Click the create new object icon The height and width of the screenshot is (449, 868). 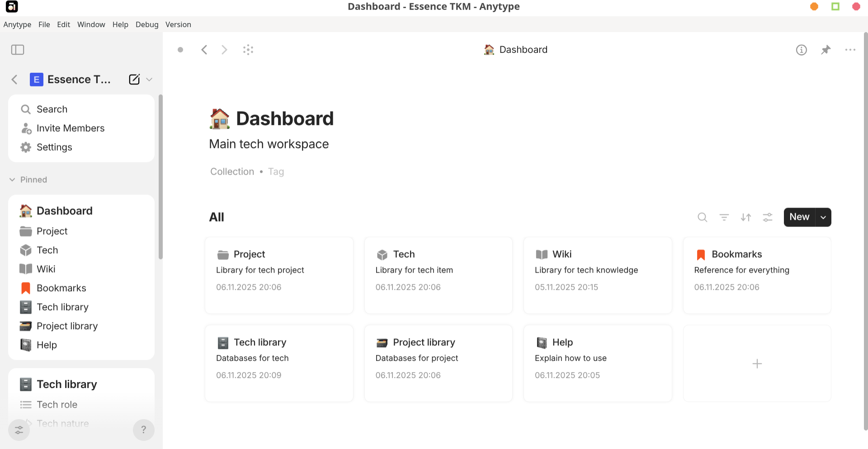134,80
